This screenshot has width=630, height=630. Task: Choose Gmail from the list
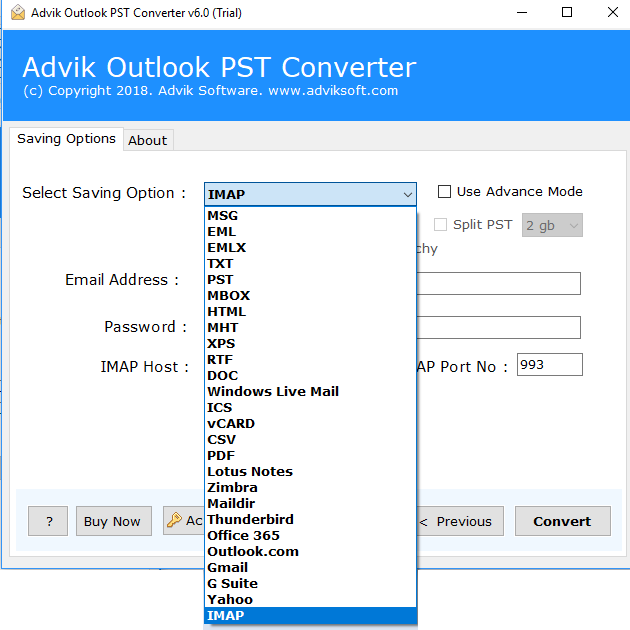click(310, 568)
